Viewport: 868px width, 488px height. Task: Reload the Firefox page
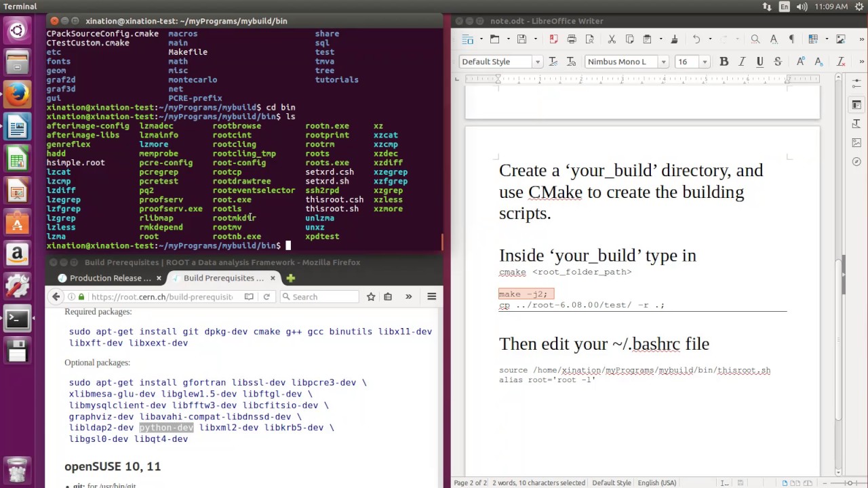267,297
